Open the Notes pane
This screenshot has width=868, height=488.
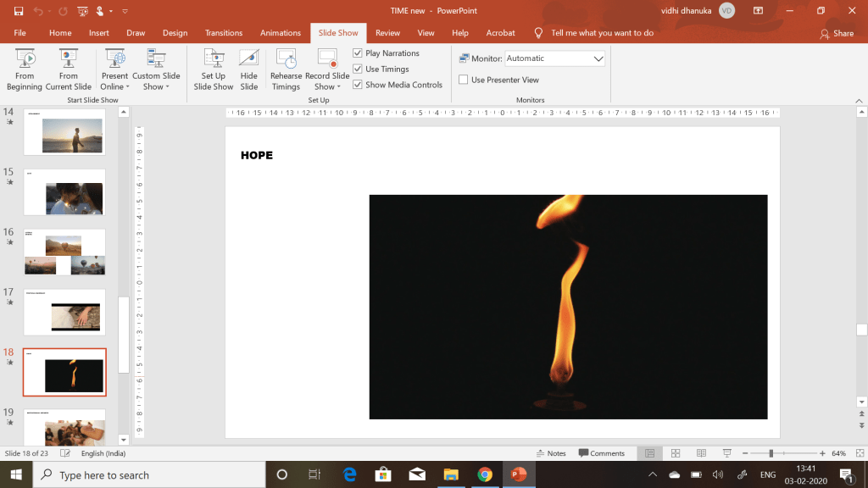coord(551,453)
